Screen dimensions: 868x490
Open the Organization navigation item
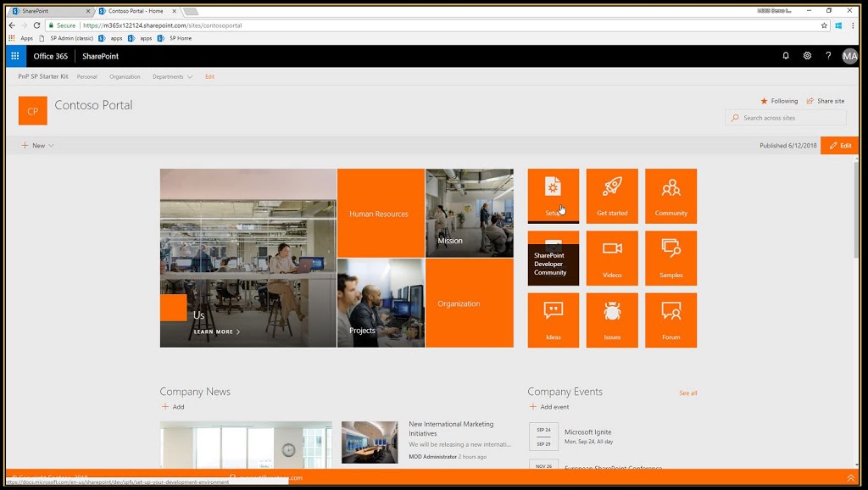pyautogui.click(x=125, y=77)
